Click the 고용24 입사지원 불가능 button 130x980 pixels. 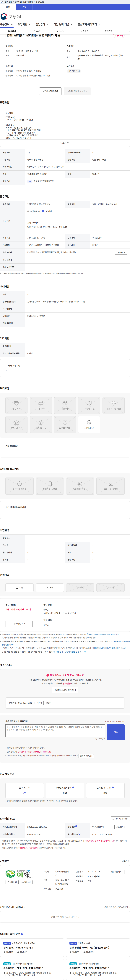77,91
